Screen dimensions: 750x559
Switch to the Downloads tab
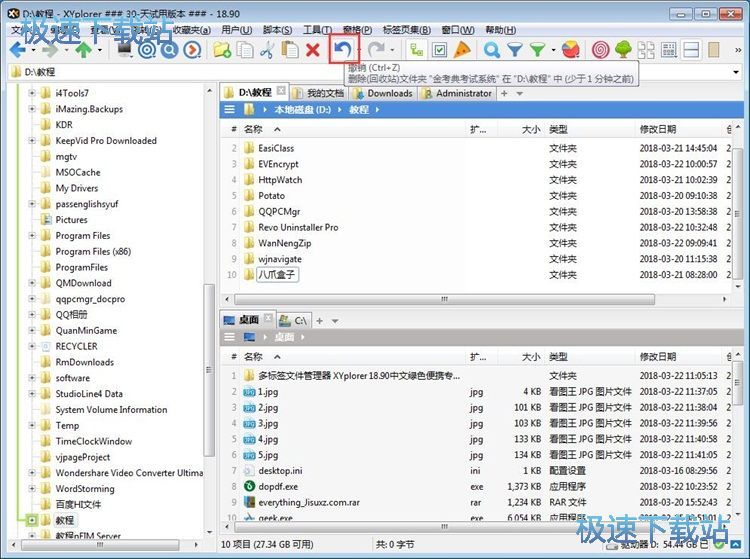(384, 93)
